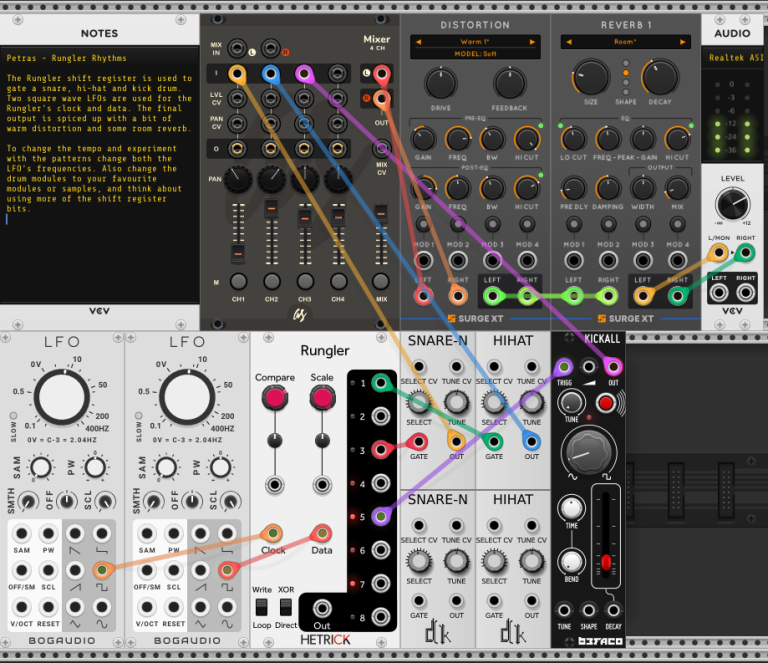Click the KICKALL TUNE knob
768x663 pixels.
[x=571, y=403]
